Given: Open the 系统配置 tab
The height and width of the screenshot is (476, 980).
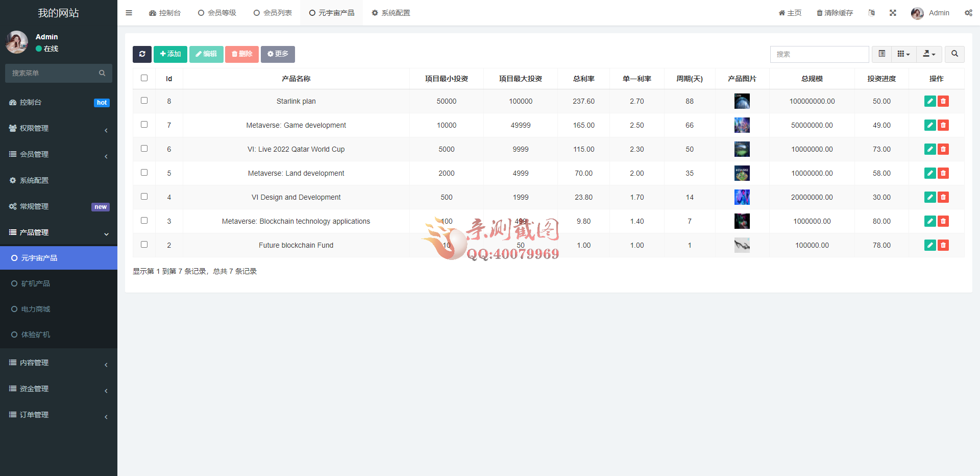Looking at the screenshot, I should (x=390, y=13).
